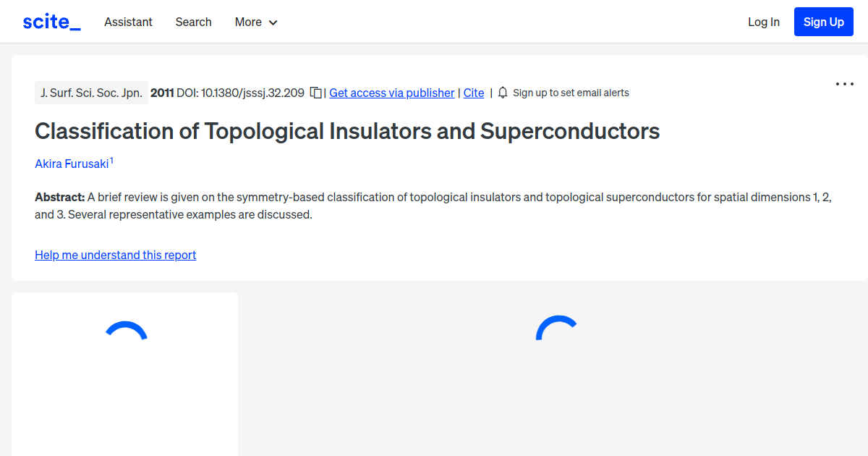Click the Cite link

point(474,93)
